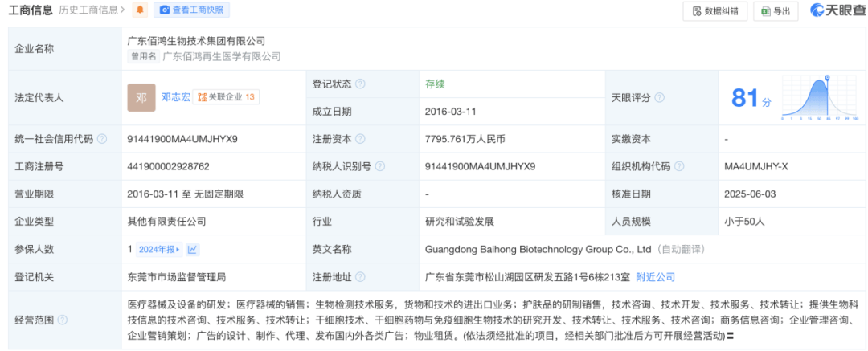
Task: Click help icon next to 注册资本
Action: click(360, 139)
